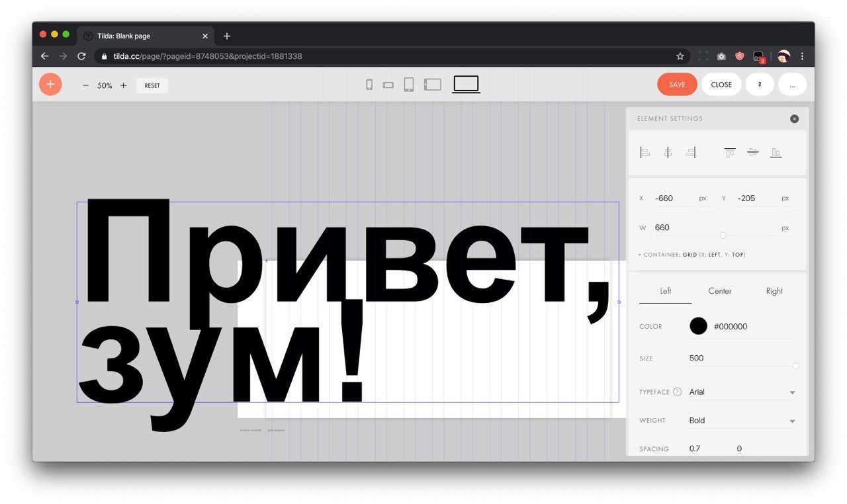The width and height of the screenshot is (847, 504).
Task: Increase zoom with the plus icon
Action: coord(123,85)
